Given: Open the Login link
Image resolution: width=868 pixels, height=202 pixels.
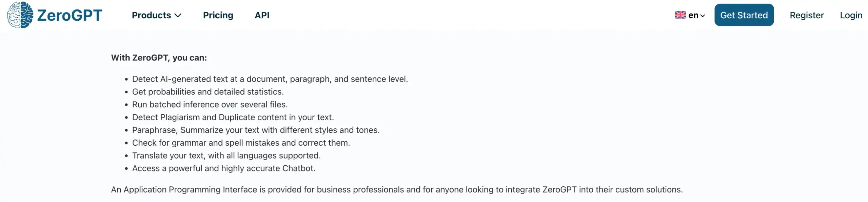Looking at the screenshot, I should click(851, 15).
